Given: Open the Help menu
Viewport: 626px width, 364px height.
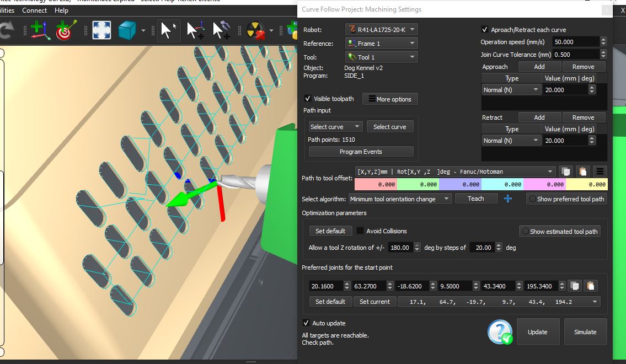Looking at the screenshot, I should click(61, 10).
